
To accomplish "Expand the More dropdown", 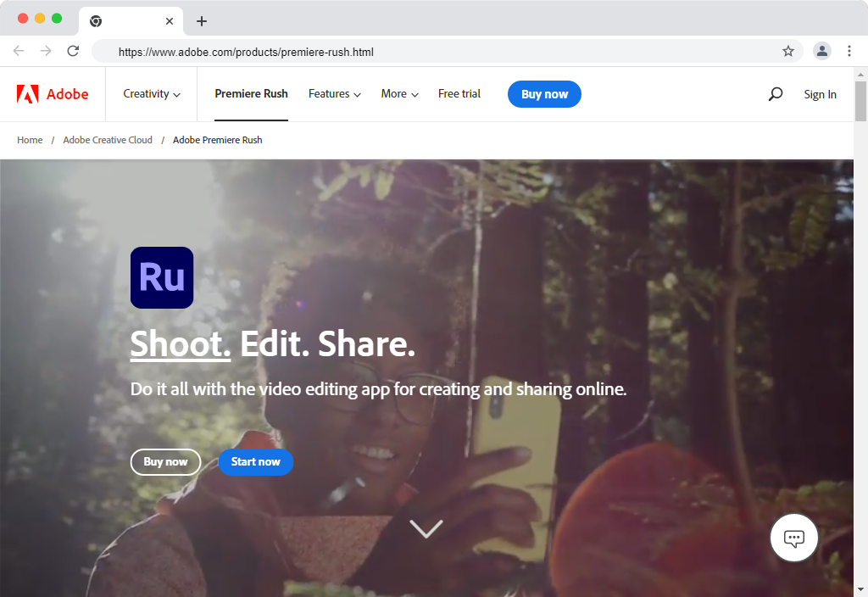I will 400,94.
